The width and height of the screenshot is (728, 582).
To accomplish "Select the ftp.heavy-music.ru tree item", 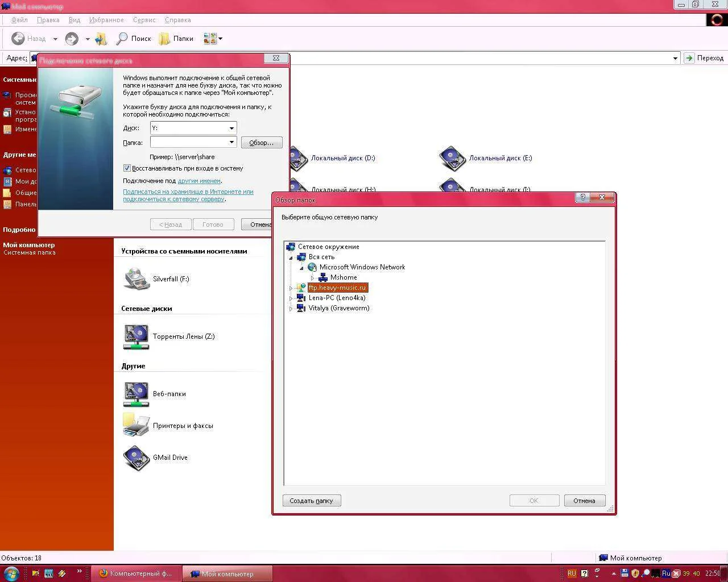I will click(x=338, y=288).
